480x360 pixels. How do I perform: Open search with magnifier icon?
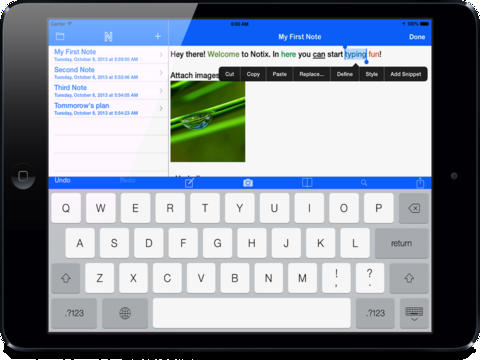[364, 183]
